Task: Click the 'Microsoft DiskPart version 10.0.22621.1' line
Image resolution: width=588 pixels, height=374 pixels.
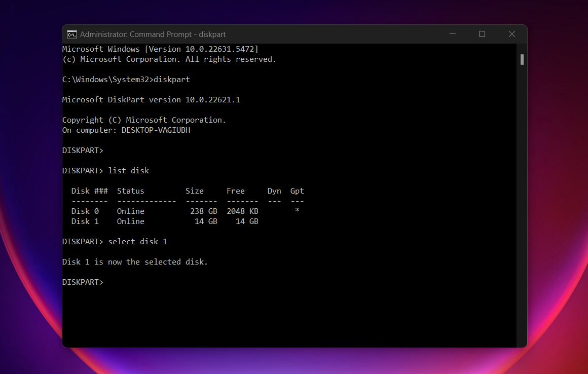Action: point(151,100)
